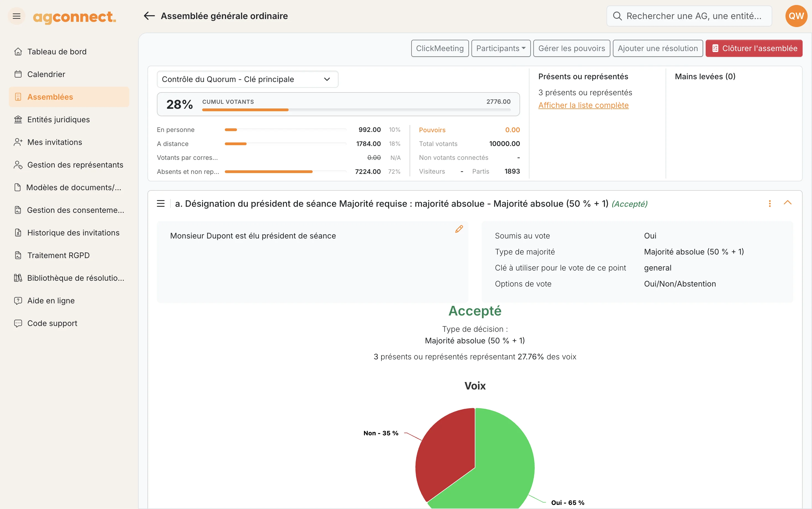Image resolution: width=812 pixels, height=509 pixels.
Task: Click the Gestion des représentants icon
Action: click(18, 165)
